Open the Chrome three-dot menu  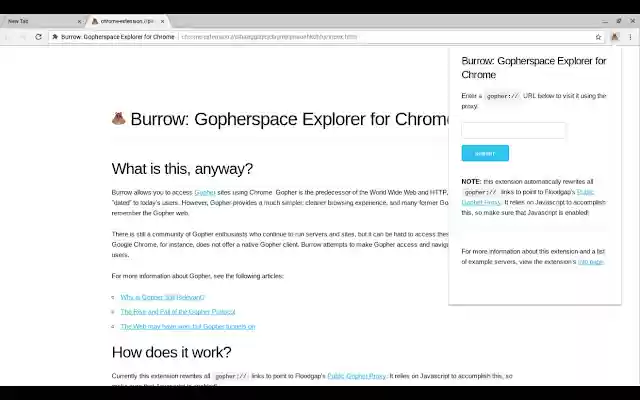point(630,37)
